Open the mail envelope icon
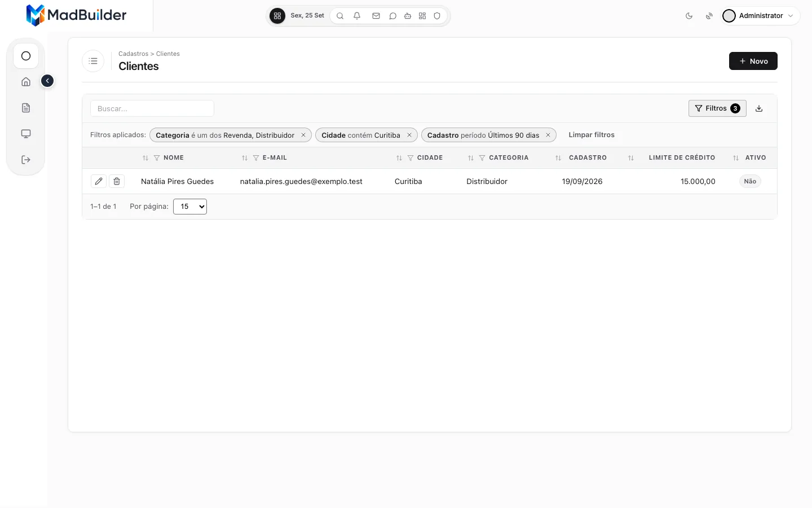The width and height of the screenshot is (812, 508). tap(376, 16)
